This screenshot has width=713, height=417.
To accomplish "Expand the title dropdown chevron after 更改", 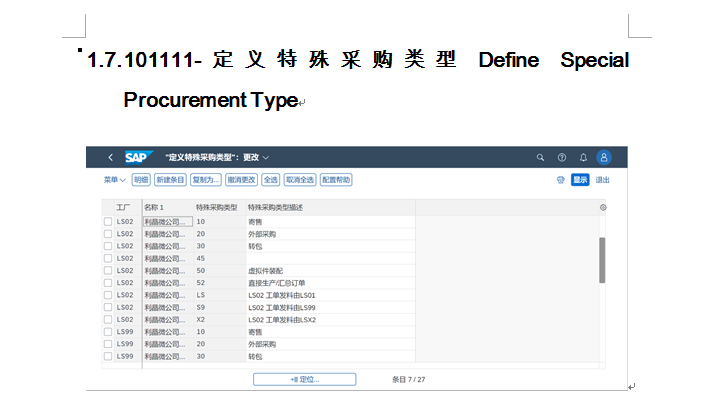I will click(266, 157).
